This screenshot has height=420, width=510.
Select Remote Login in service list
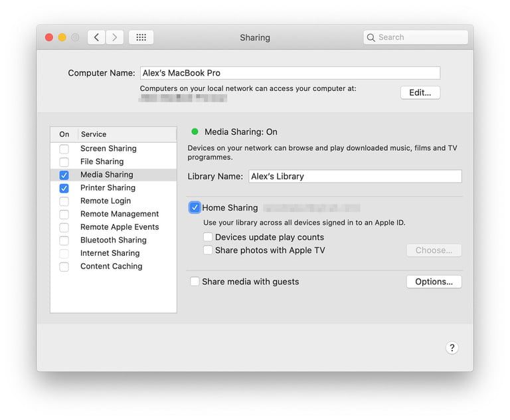106,201
